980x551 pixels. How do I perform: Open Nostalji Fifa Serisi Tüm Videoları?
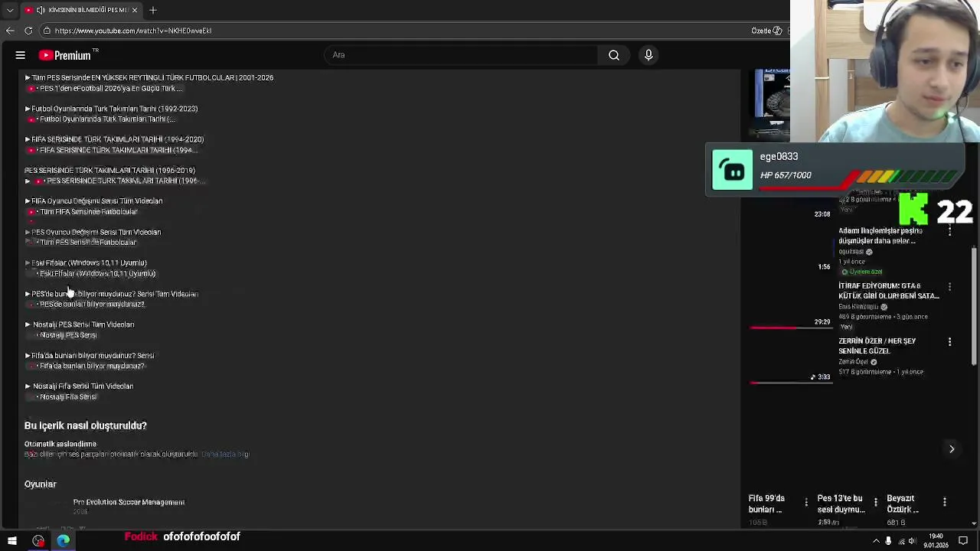[x=83, y=386]
